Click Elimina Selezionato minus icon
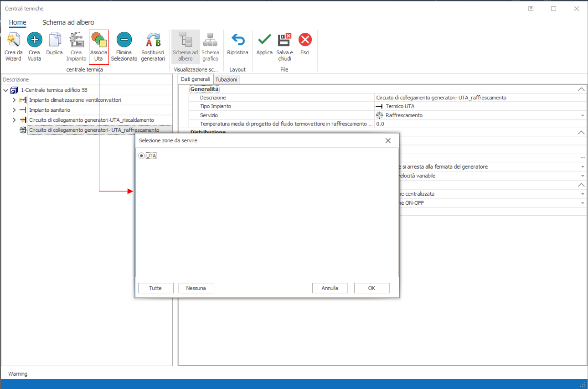 click(124, 40)
